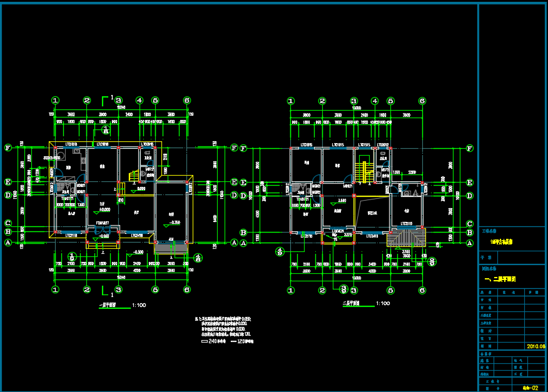This screenshot has height=392, width=548.
Task: Select the gray garage entrance ramp
Action: pos(171,248)
